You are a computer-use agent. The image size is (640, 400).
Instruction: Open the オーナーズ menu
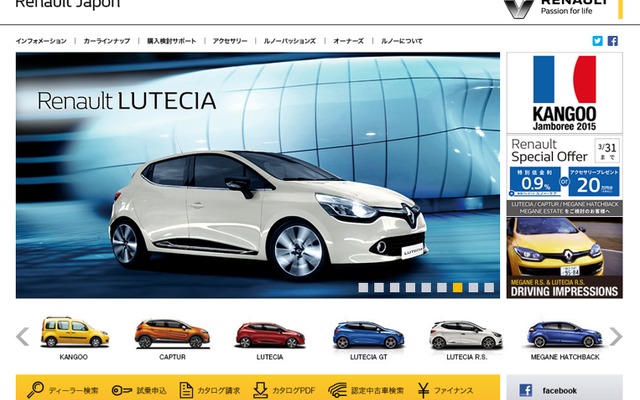coord(348,41)
